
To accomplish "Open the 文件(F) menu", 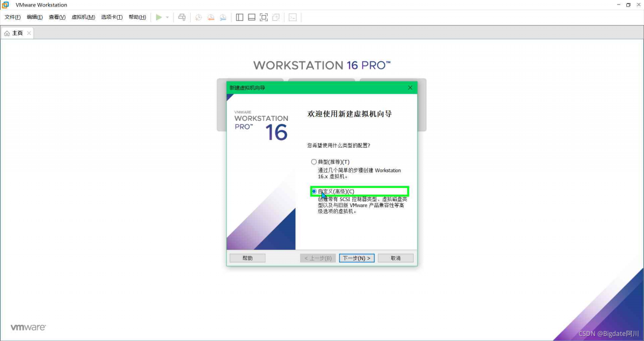I will pos(13,17).
